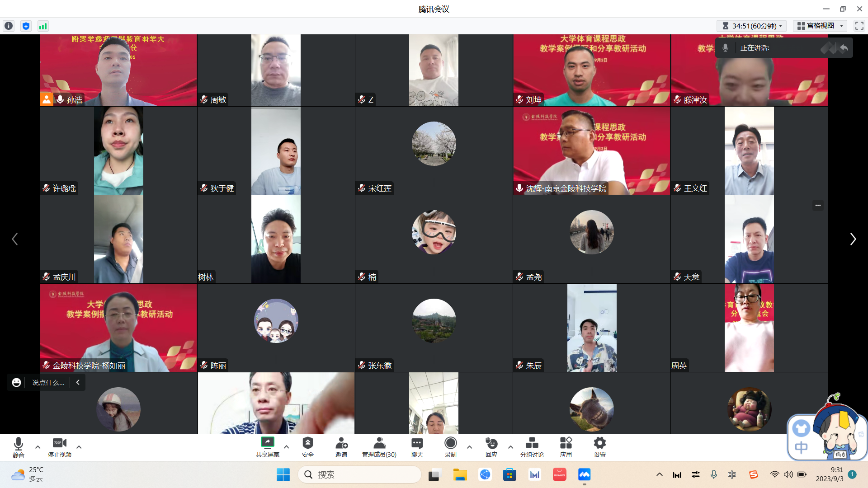This screenshot has height=488, width=868.
Task: Show meeting info icon at top left
Action: click(9, 26)
